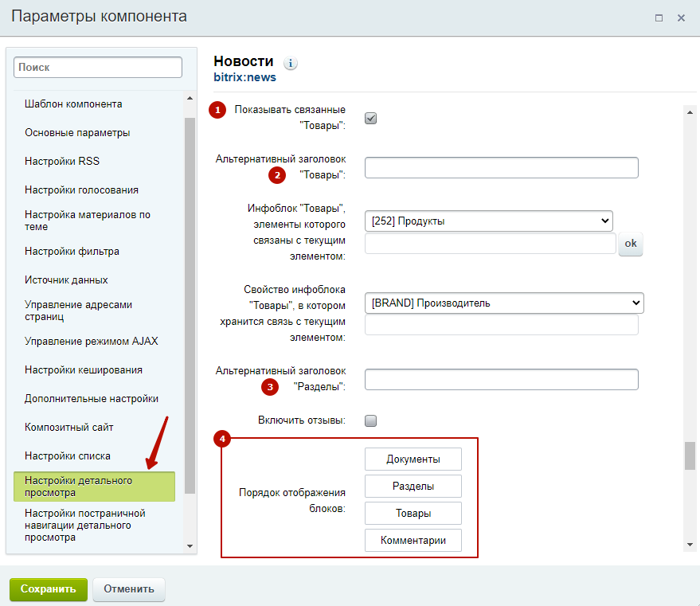Click the right panel scrollbar thumb

point(690,455)
